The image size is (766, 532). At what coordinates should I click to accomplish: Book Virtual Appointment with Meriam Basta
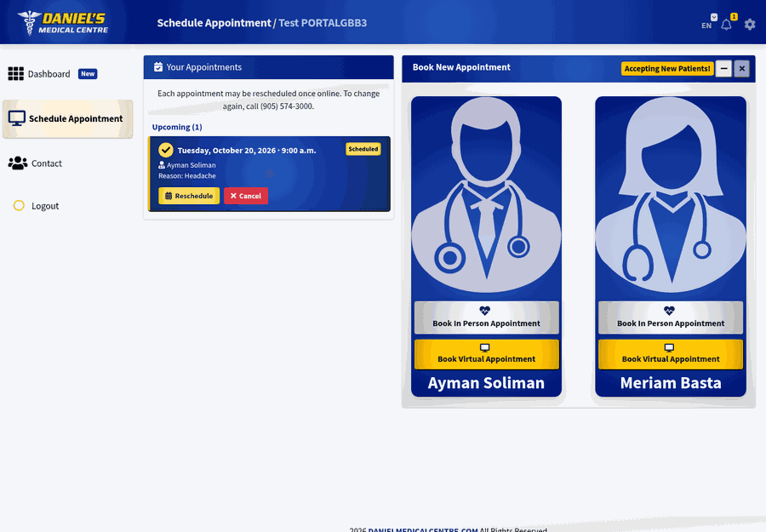tap(671, 354)
